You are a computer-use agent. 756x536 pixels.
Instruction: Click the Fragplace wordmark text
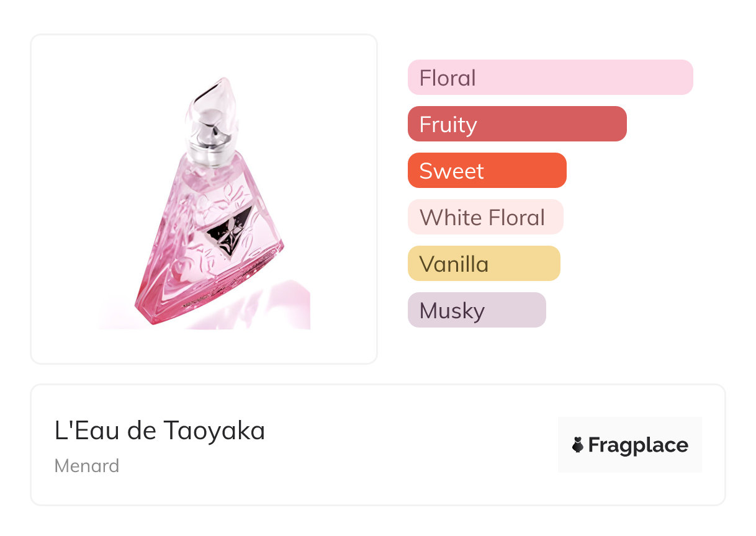638,445
